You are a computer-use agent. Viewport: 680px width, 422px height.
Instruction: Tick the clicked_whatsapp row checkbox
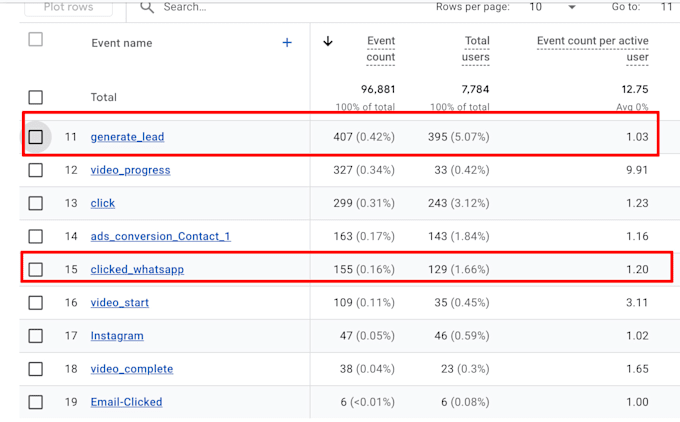pos(36,269)
